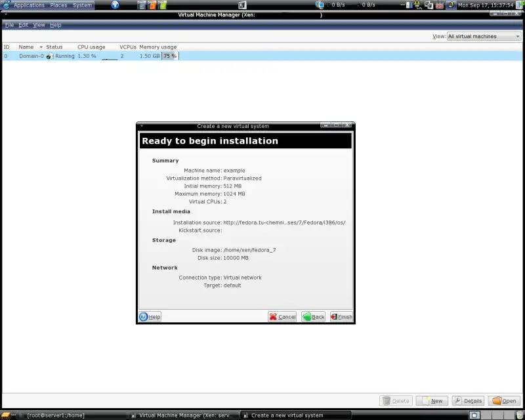525x420 pixels.
Task: Click the '1.50 GB' memory value
Action: [x=150, y=56]
